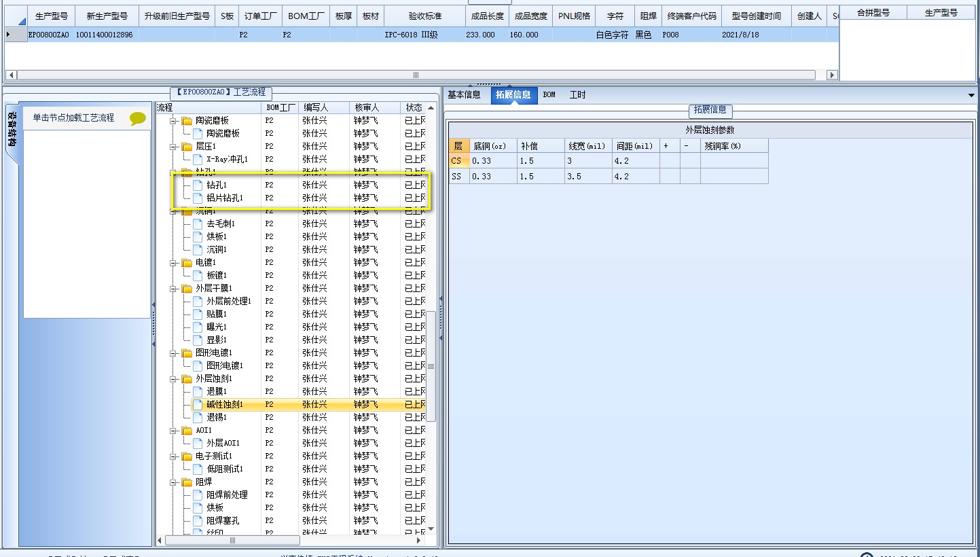Screen dimensions: 980x557
Task: Switch to the 基本信息 tab
Action: click(464, 95)
